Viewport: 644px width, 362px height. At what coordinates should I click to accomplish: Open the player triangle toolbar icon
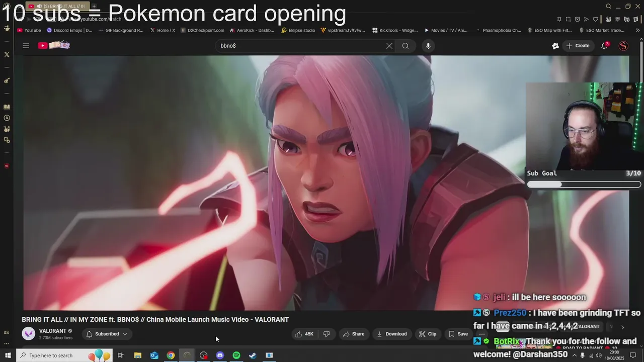(x=586, y=19)
